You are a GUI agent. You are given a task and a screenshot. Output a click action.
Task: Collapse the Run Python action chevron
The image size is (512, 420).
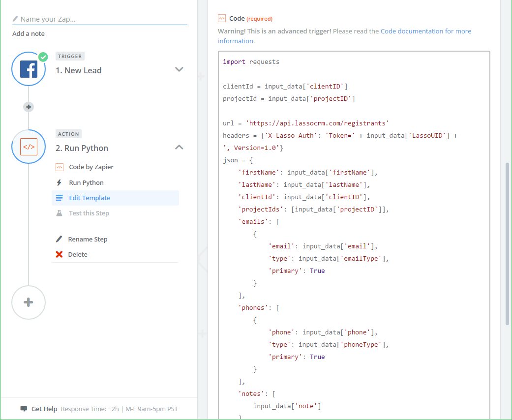tap(179, 147)
